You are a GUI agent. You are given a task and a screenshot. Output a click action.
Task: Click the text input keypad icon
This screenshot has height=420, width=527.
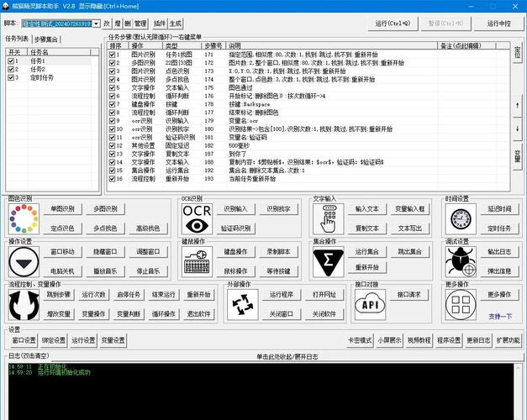329,218
